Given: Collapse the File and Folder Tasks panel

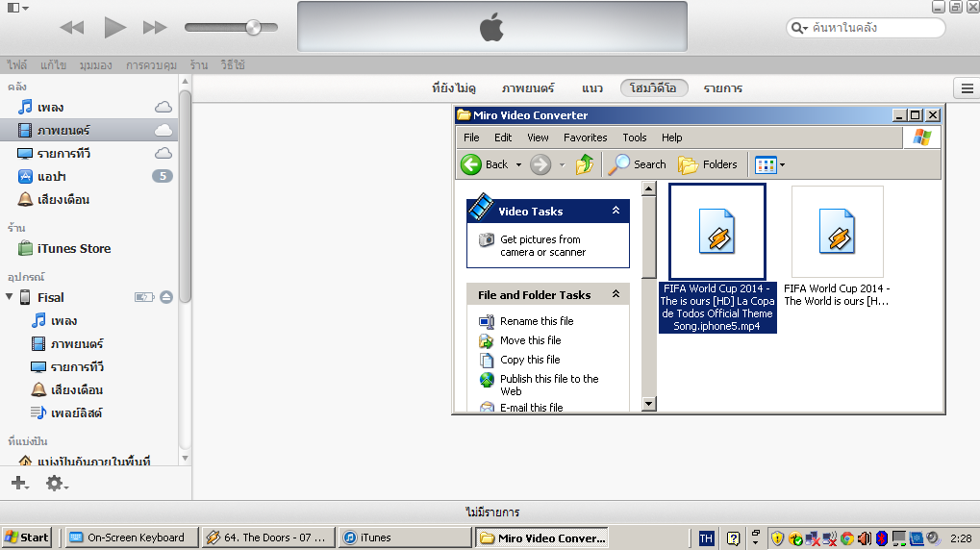Looking at the screenshot, I should coord(616,294).
